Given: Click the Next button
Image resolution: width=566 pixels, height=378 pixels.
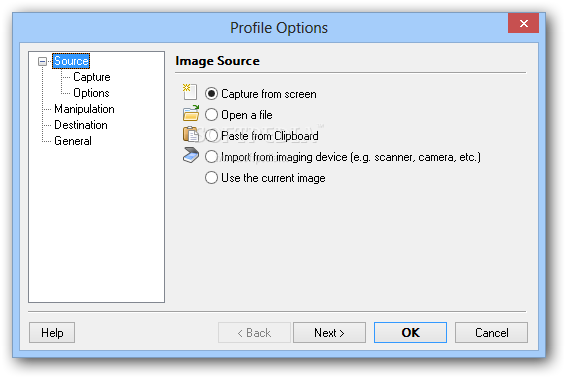Looking at the screenshot, I should coord(329,333).
